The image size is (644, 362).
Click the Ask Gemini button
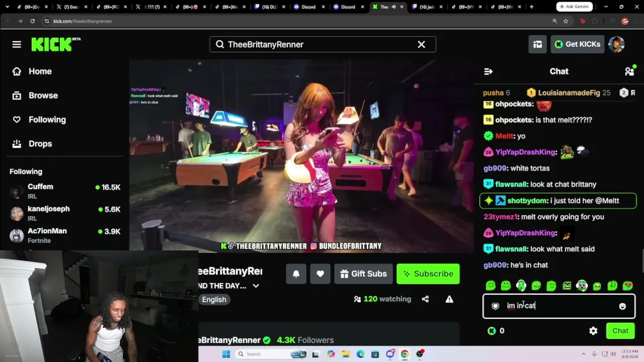[x=574, y=7]
